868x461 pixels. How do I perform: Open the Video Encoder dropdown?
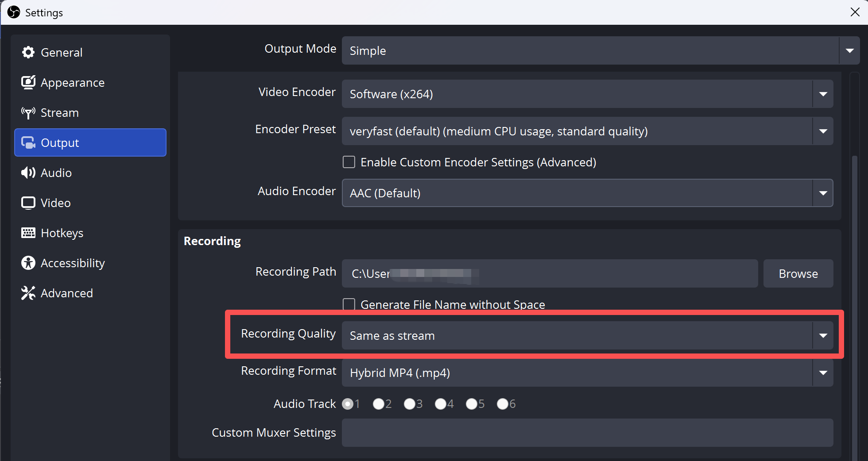[587, 94]
